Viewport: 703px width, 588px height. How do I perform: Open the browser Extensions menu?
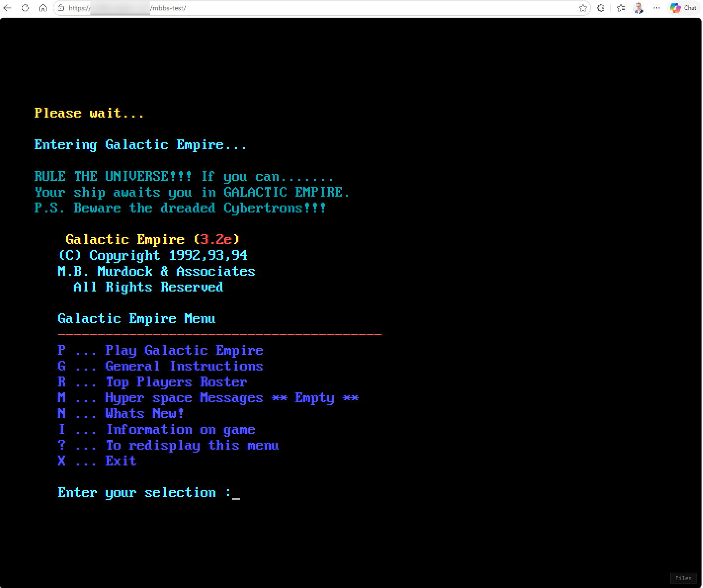point(601,8)
